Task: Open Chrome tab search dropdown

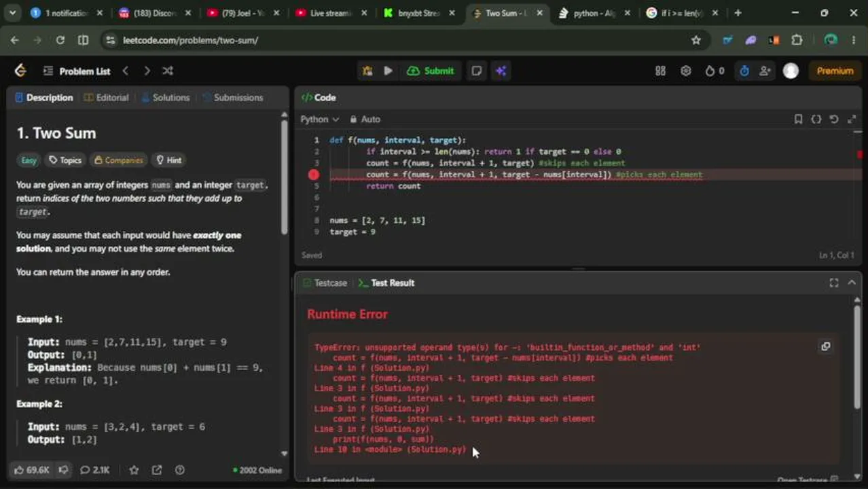Action: [x=12, y=13]
